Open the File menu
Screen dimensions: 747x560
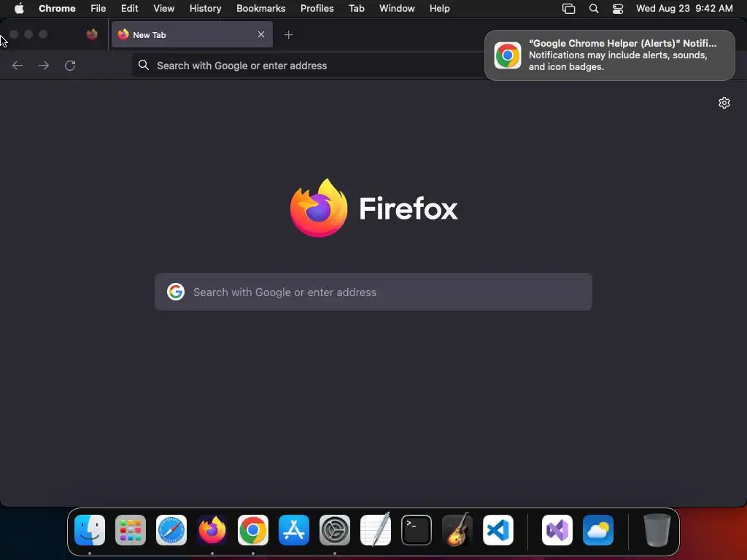pos(98,8)
